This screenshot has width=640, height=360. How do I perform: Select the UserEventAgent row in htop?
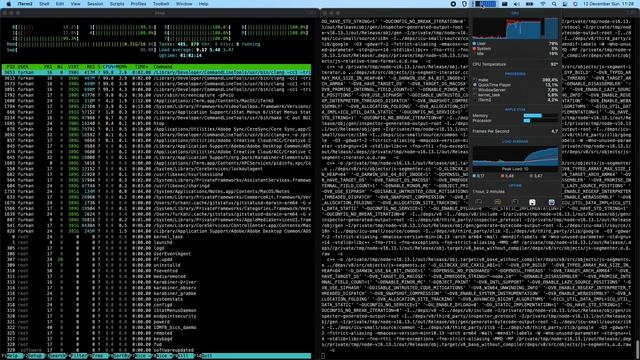[x=157, y=254]
